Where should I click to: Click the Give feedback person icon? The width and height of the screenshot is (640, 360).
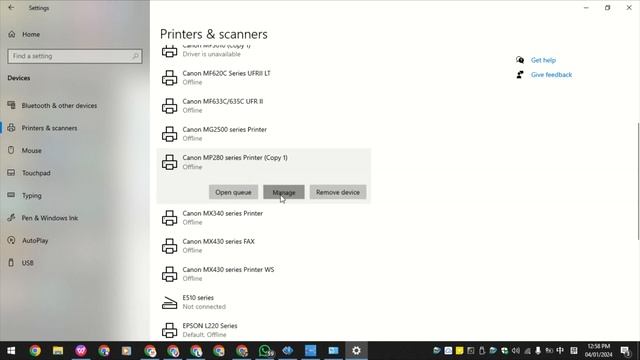coord(520,75)
